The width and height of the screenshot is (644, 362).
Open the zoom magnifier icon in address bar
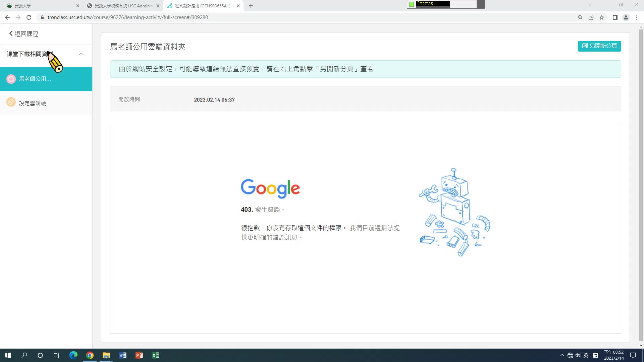pyautogui.click(x=580, y=17)
